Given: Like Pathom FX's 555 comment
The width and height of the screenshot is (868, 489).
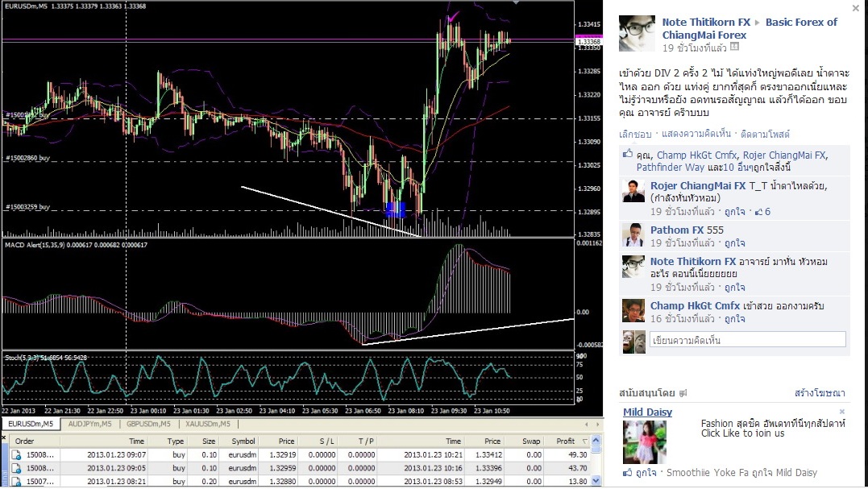Looking at the screenshot, I should click(734, 243).
